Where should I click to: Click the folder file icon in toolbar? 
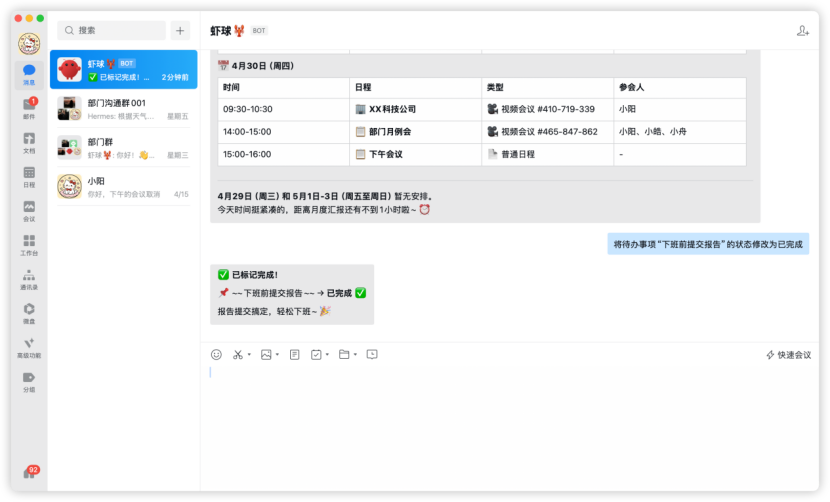click(344, 354)
